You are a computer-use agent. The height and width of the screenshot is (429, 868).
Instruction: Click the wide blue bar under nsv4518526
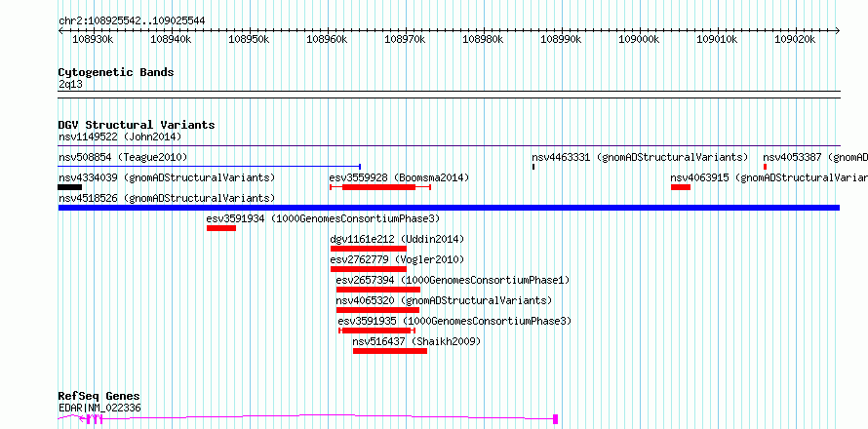449,208
